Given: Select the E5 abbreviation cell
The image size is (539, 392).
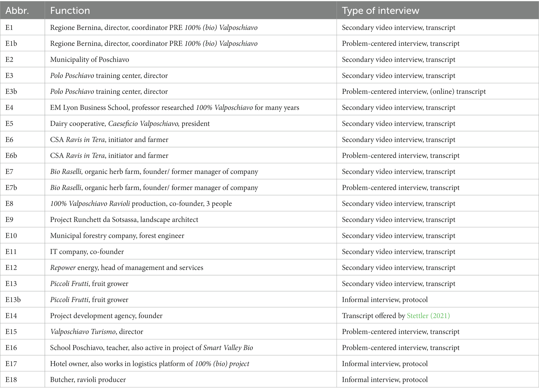Looking at the screenshot, I should coord(22,123).
